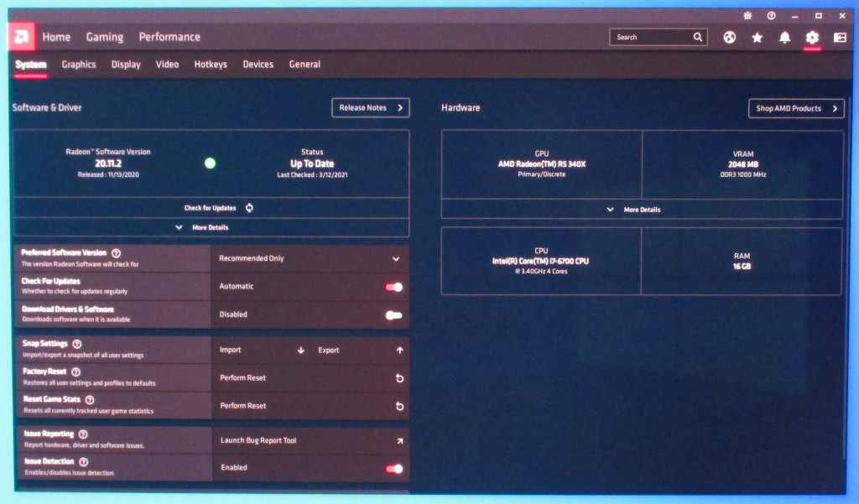
Task: Switch to the Hotkeys settings tab
Action: pos(211,64)
